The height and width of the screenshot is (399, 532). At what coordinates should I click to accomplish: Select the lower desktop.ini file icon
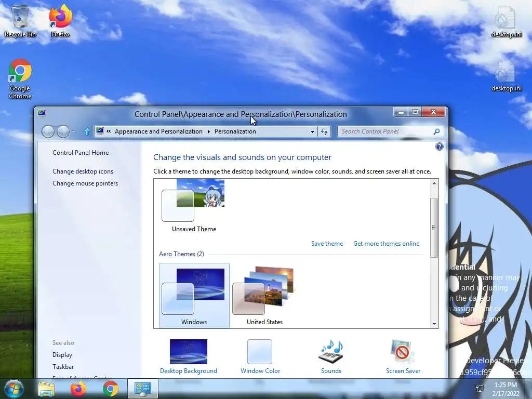tap(506, 75)
